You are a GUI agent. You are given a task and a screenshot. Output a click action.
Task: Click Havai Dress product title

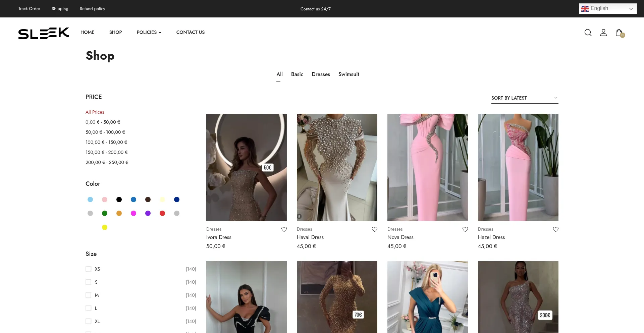coord(310,237)
